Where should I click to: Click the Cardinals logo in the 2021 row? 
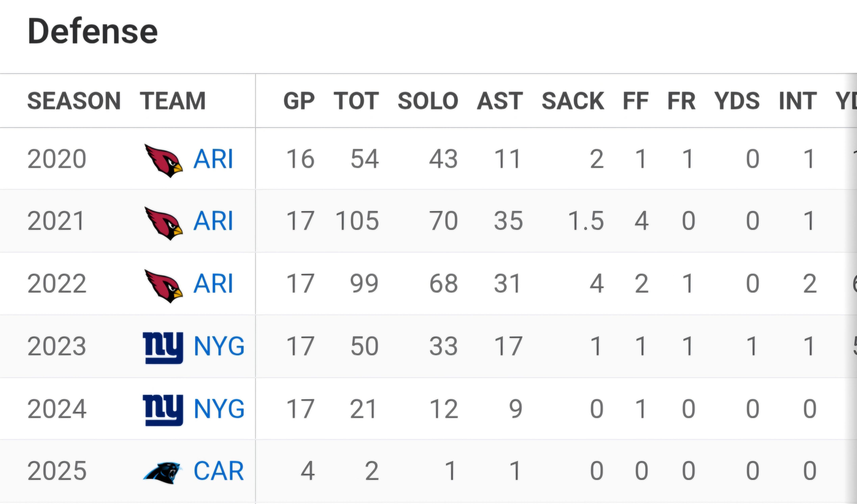tap(164, 223)
